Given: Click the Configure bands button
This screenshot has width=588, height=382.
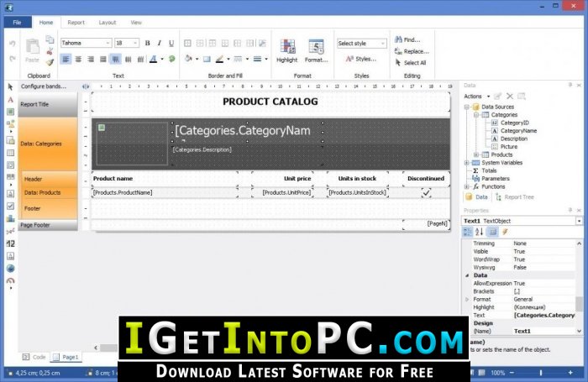Looking at the screenshot, I should (x=42, y=86).
